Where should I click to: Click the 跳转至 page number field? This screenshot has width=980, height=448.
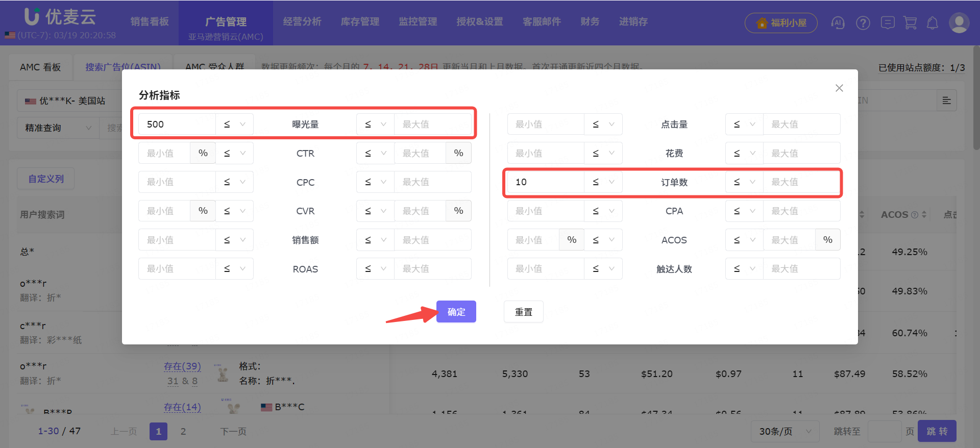click(884, 431)
